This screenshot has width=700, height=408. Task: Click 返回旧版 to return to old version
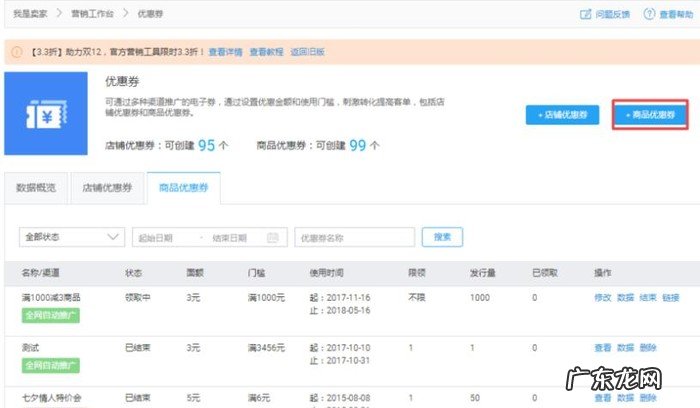pos(308,52)
